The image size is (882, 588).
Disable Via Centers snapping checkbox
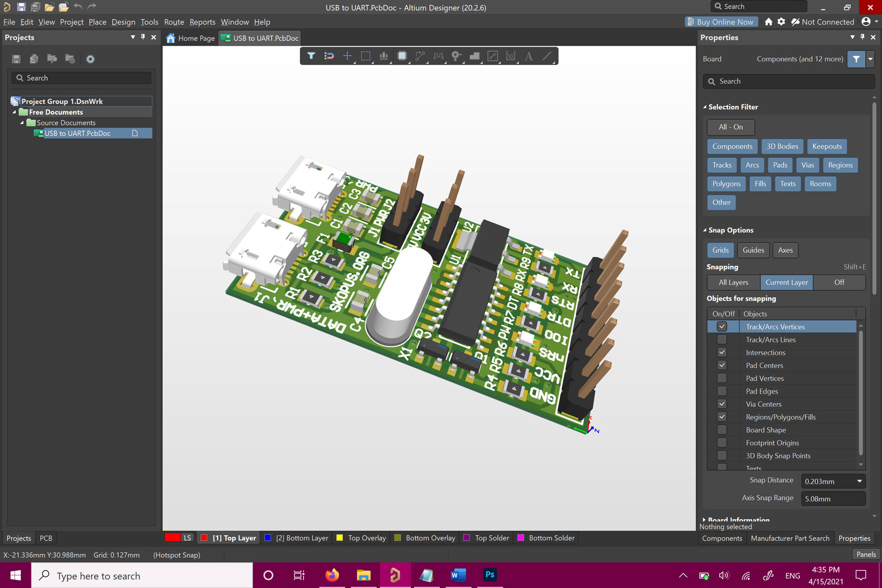[722, 404]
